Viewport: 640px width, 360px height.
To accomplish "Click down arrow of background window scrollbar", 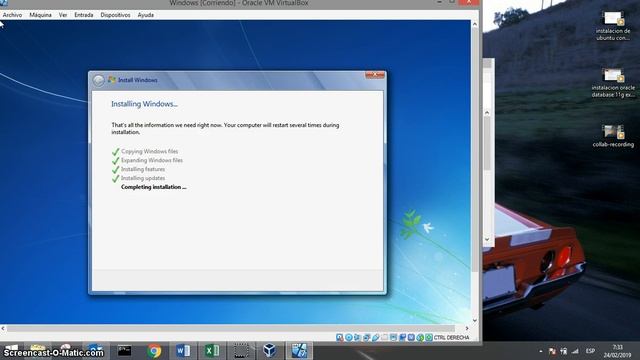I will [487, 240].
